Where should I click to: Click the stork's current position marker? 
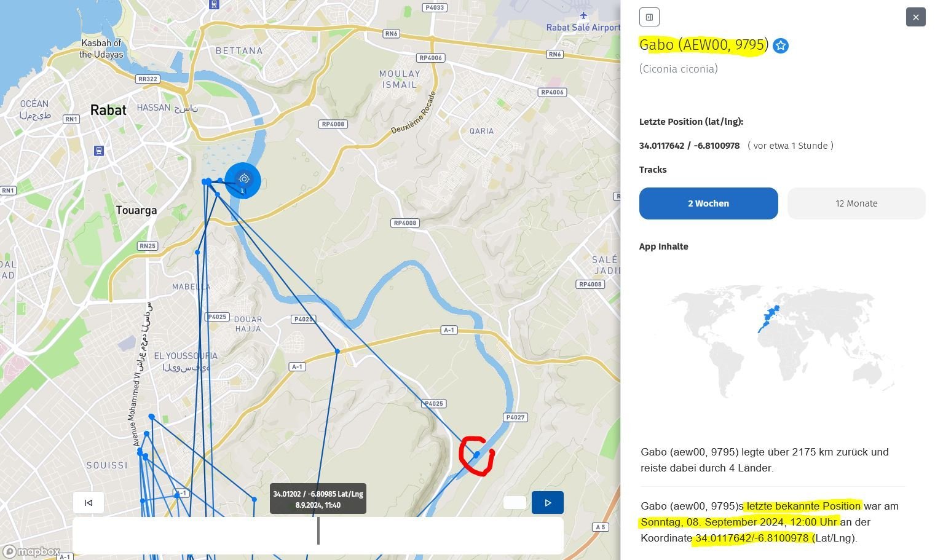click(x=243, y=180)
